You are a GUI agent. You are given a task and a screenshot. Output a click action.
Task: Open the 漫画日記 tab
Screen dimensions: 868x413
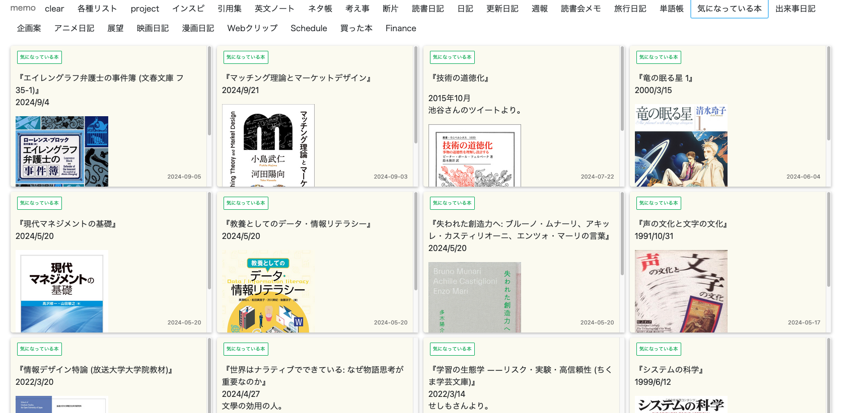tap(198, 28)
